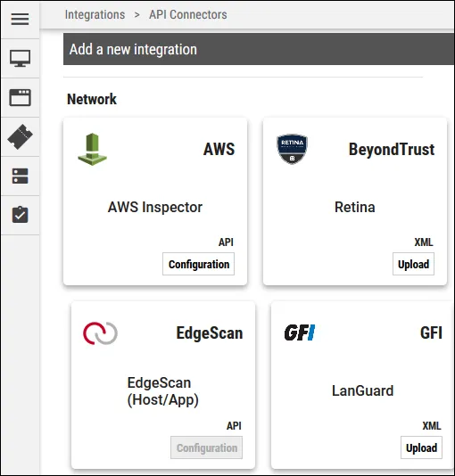
Task: Click the API label on EdgeScan card
Action: 234,426
